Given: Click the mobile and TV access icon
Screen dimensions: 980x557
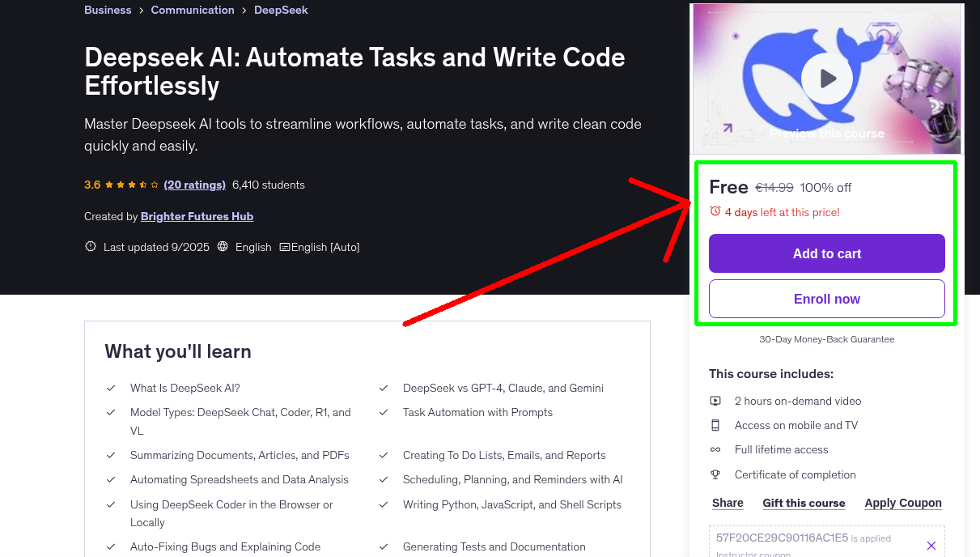Looking at the screenshot, I should 715,424.
